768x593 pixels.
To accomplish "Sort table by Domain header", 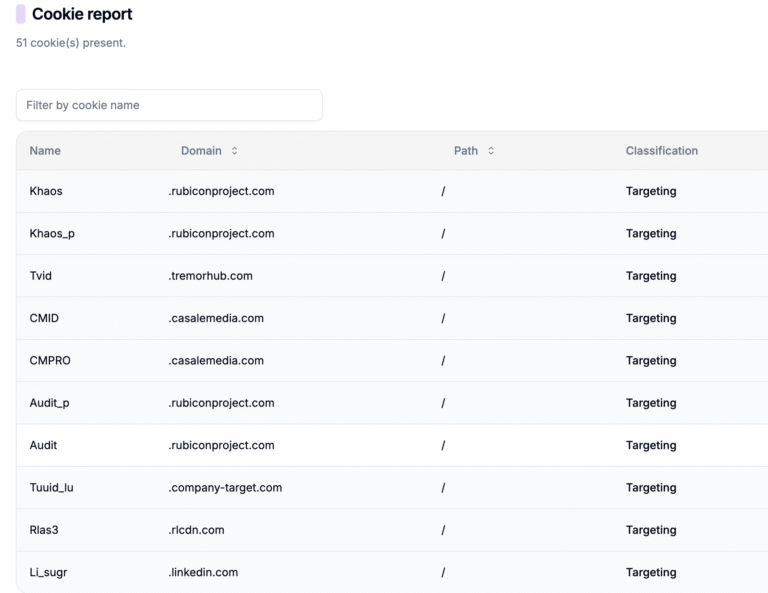I will point(201,151).
